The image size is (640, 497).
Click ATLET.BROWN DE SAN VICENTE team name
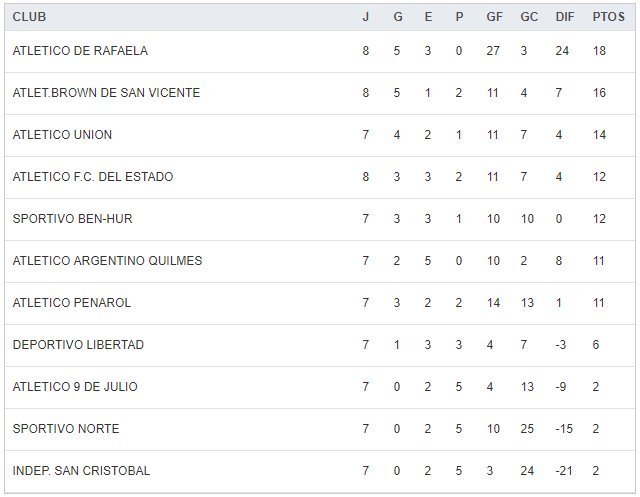pos(106,93)
